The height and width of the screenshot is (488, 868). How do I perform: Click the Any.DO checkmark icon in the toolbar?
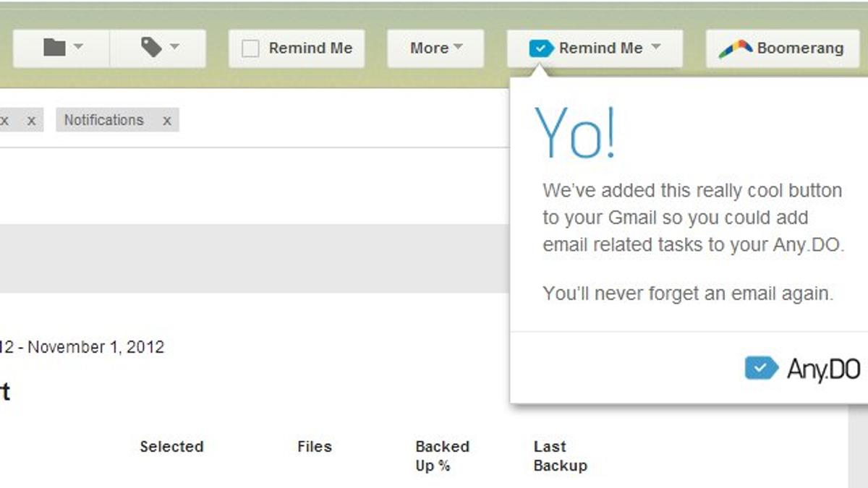coord(541,48)
